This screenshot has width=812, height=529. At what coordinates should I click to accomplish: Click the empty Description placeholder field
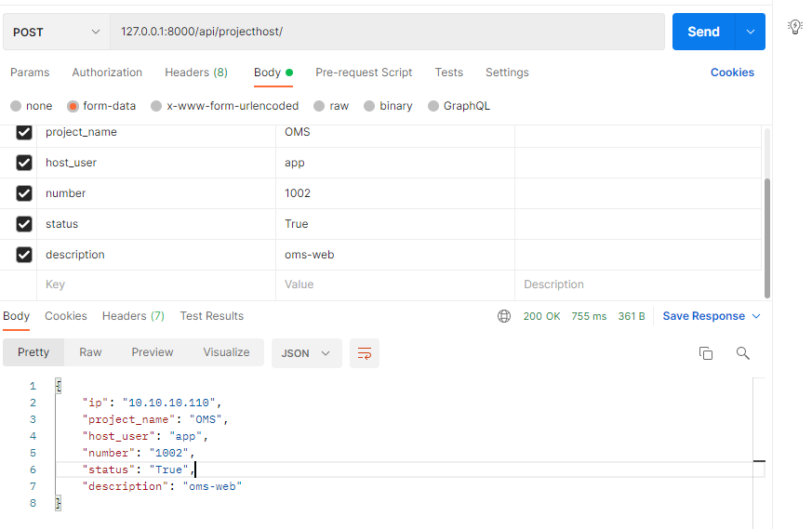pos(638,284)
